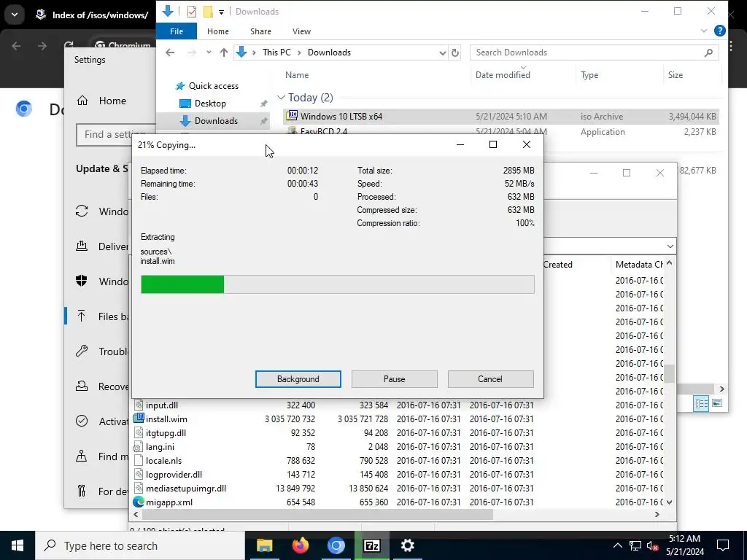Screen dimensions: 747x560
Task: Open Recovery icon in Settings
Action: pyautogui.click(x=82, y=386)
